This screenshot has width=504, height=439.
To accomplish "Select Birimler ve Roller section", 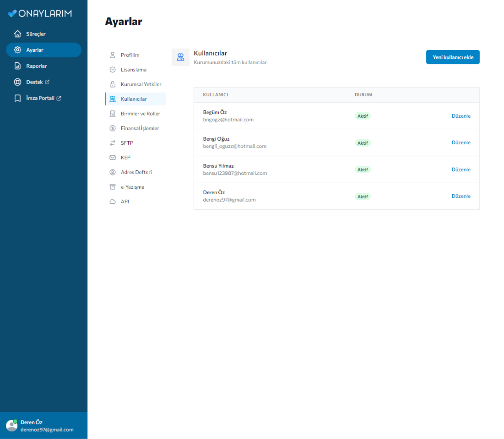I will pyautogui.click(x=140, y=114).
